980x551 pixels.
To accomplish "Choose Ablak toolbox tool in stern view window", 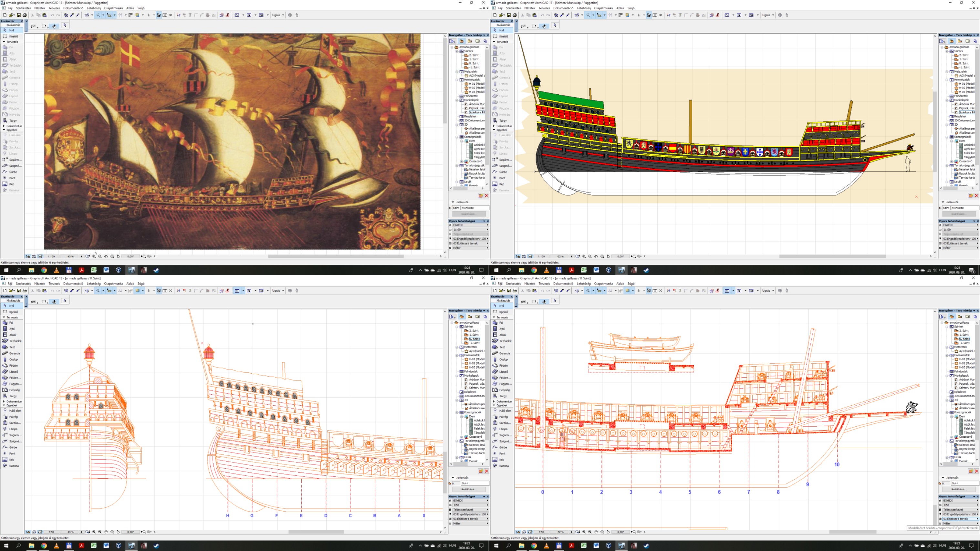I will click(x=11, y=335).
